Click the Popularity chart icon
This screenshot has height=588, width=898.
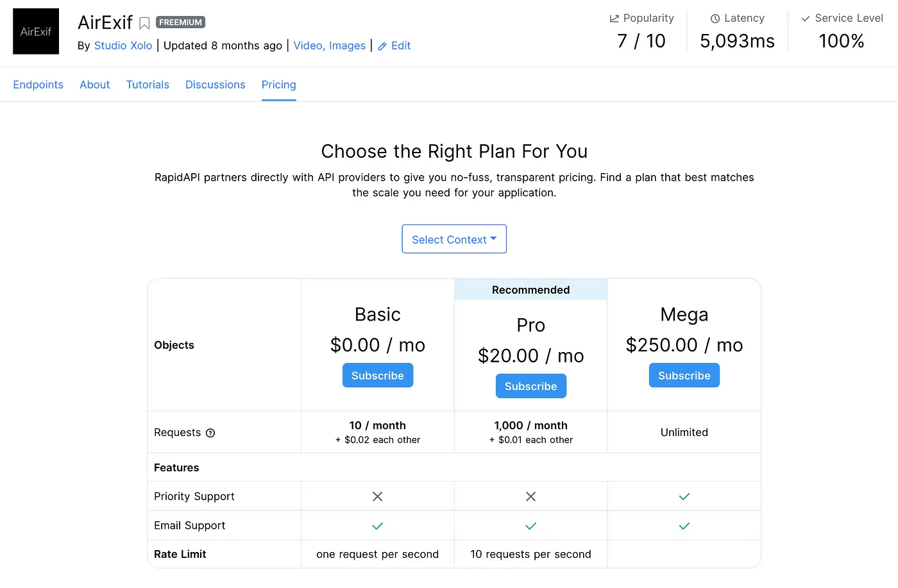click(614, 19)
